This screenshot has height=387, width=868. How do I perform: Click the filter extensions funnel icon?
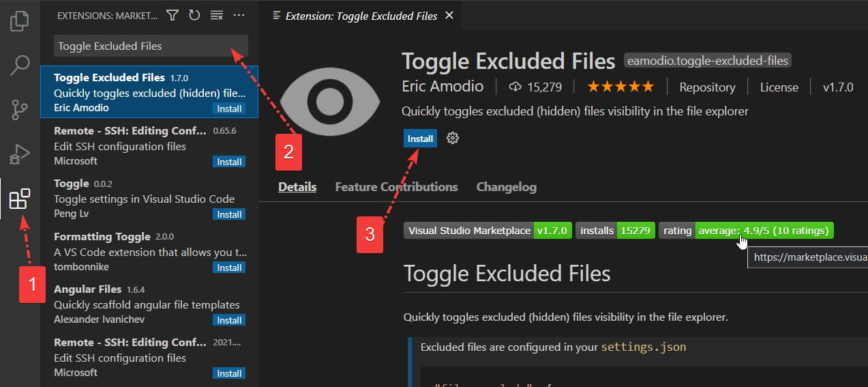point(173,14)
